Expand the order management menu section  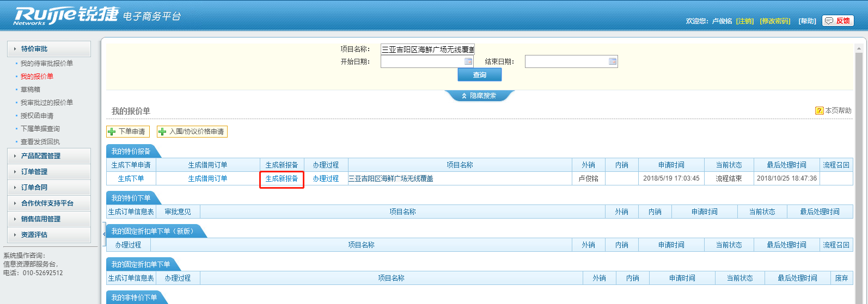click(x=49, y=172)
